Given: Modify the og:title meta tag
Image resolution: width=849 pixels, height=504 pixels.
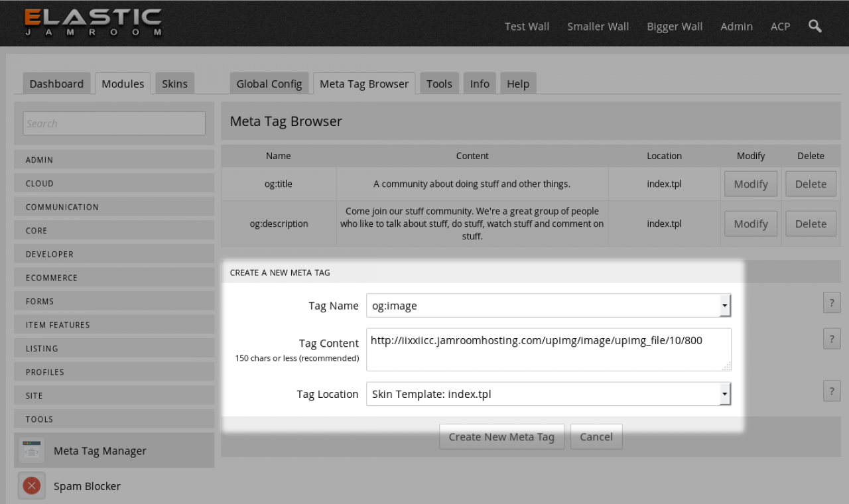Looking at the screenshot, I should (x=750, y=184).
